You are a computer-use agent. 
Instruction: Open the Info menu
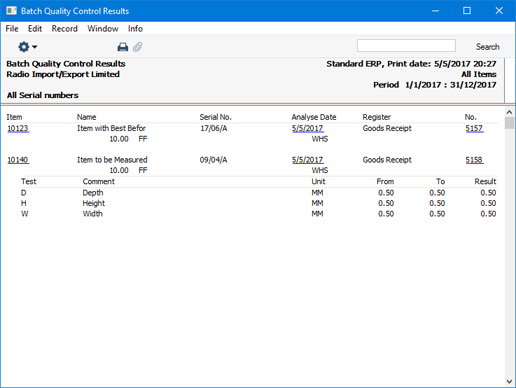[x=135, y=29]
